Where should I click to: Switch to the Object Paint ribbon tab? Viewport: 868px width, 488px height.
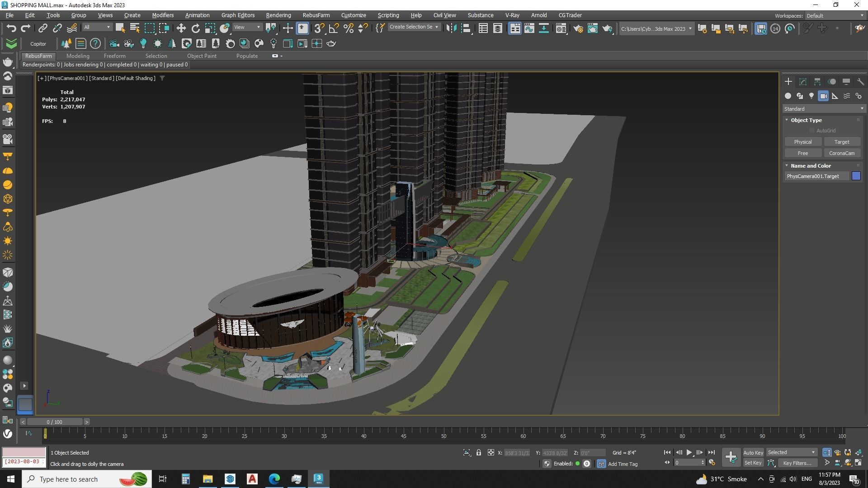[x=202, y=56]
